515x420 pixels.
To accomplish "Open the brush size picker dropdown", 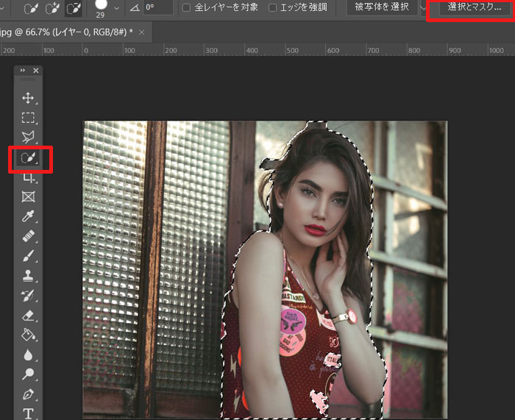I will [116, 8].
